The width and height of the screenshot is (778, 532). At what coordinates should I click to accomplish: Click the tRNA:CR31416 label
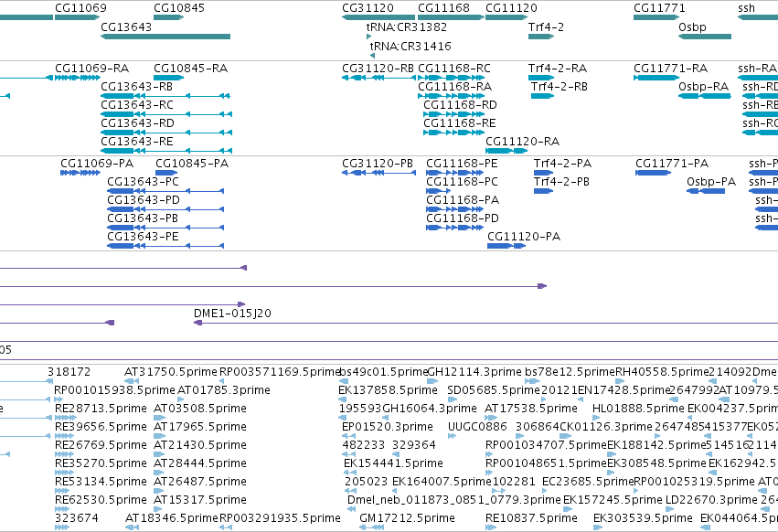(x=410, y=46)
